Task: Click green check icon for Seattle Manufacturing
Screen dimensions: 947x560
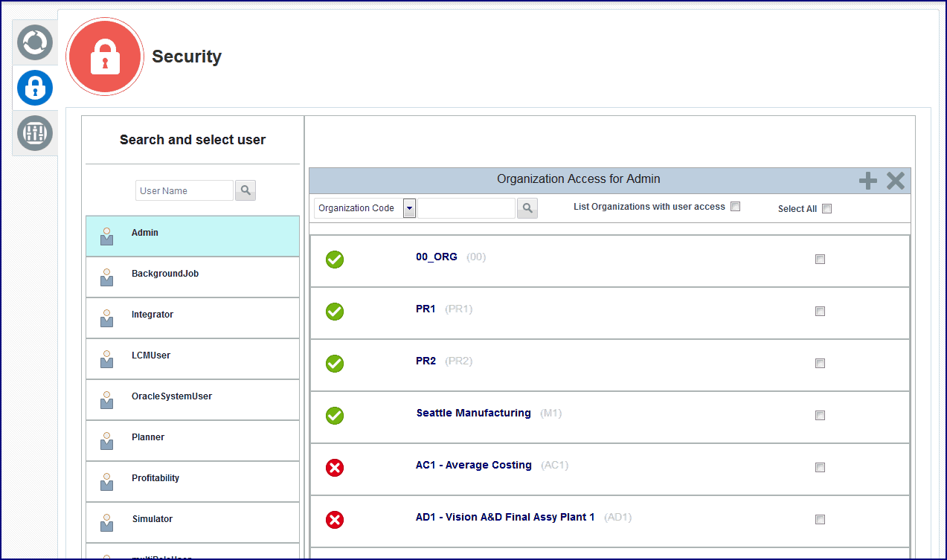Action: [x=335, y=416]
